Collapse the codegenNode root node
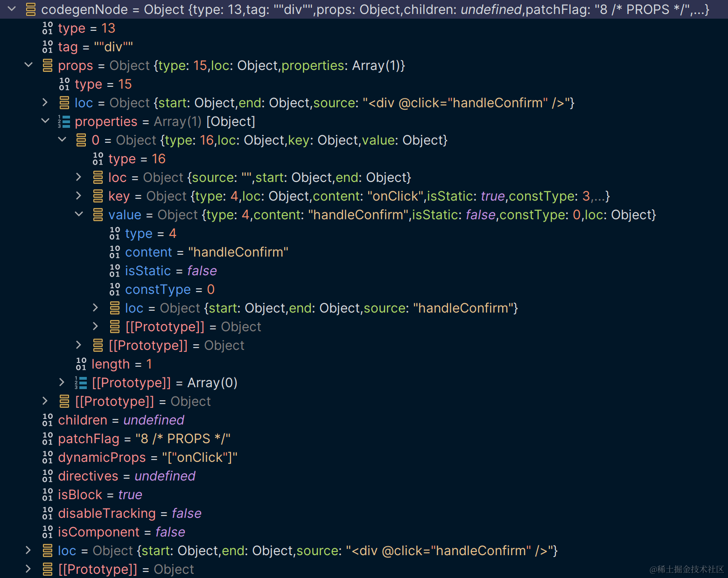The image size is (728, 578). click(12, 9)
